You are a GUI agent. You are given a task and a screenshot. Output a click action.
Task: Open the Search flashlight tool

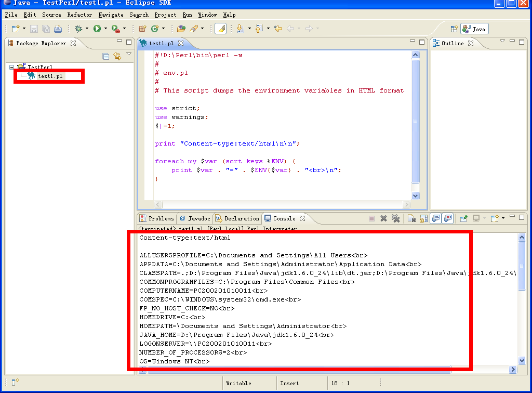(x=195, y=29)
